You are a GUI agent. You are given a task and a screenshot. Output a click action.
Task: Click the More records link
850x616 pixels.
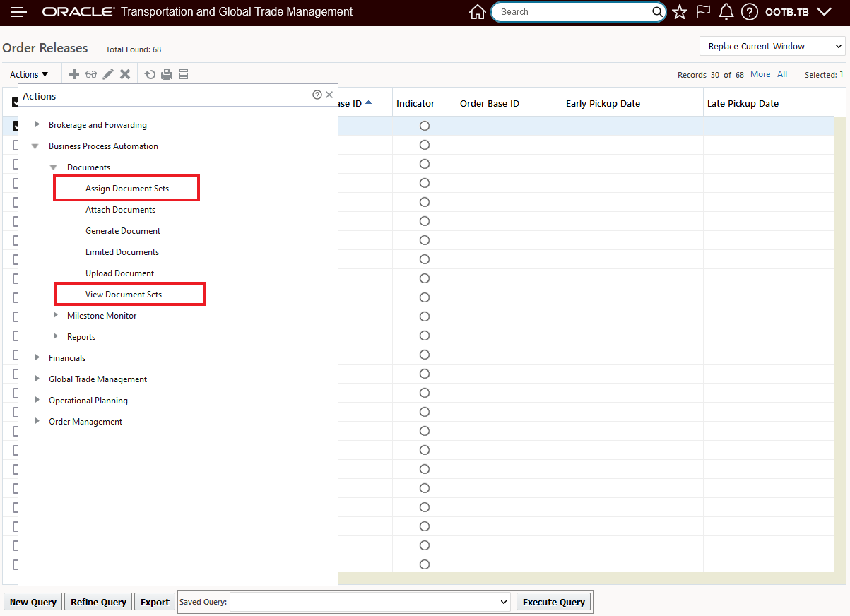[760, 74]
